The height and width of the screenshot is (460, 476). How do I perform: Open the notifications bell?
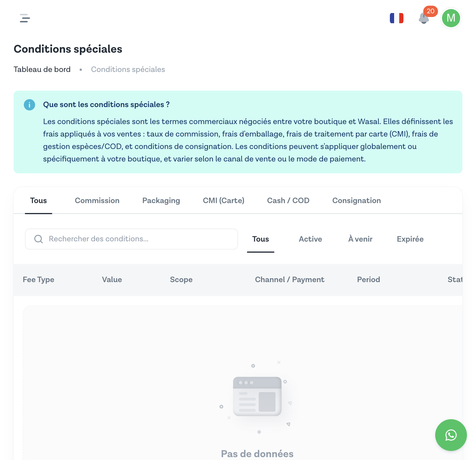click(424, 19)
